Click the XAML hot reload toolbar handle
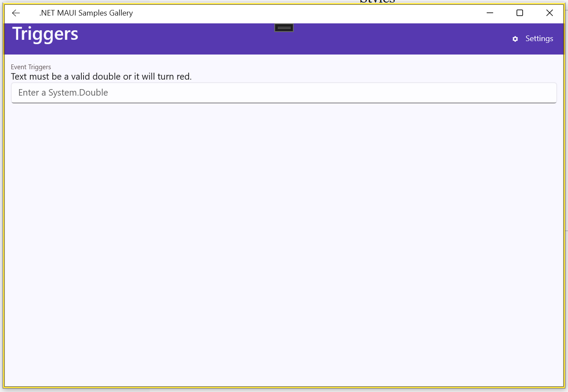The height and width of the screenshot is (392, 568). click(284, 28)
